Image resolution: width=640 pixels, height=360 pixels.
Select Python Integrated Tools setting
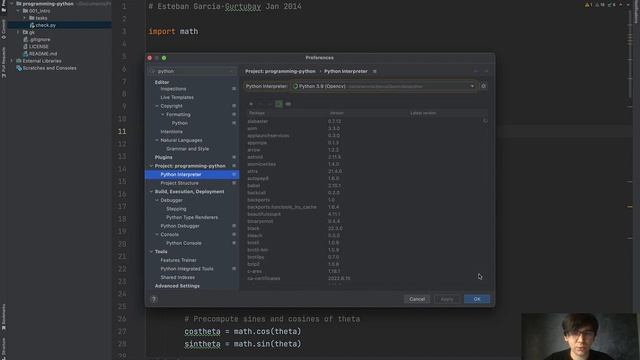[187, 269]
